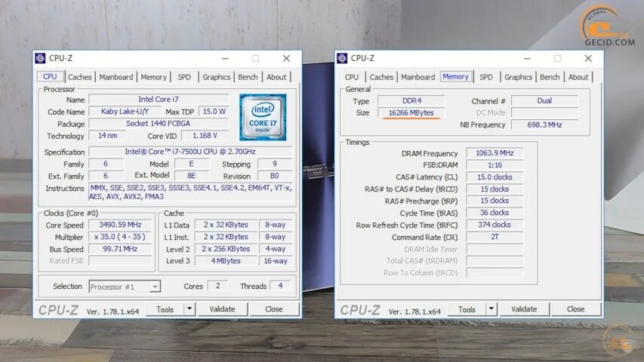
Task: Click the Close button in right CPU-Z window
Action: point(576,309)
